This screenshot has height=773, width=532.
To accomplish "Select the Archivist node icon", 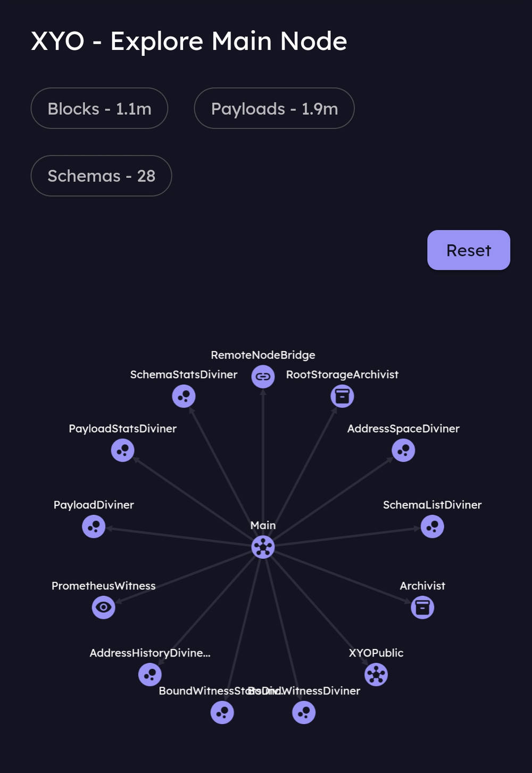I will click(422, 607).
